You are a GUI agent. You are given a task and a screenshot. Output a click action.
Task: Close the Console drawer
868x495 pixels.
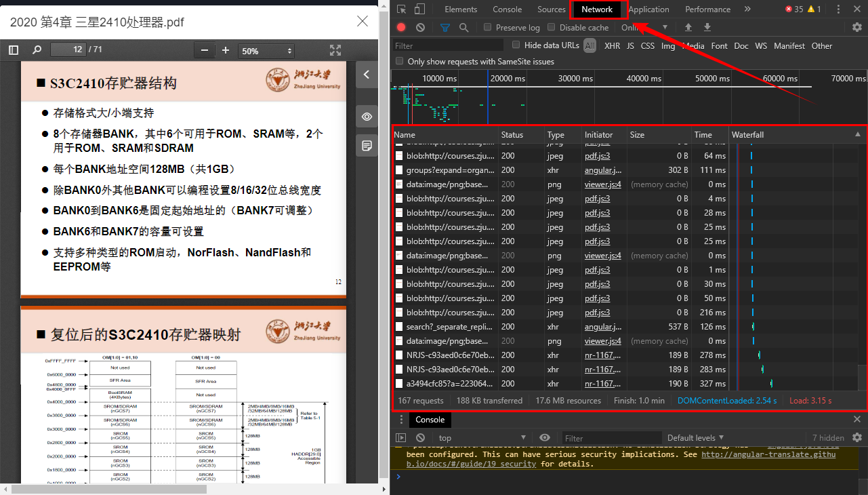pos(857,420)
